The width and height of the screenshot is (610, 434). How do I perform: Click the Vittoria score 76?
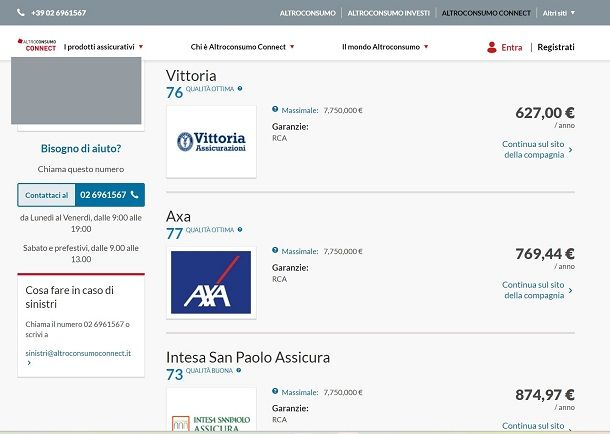pos(174,93)
